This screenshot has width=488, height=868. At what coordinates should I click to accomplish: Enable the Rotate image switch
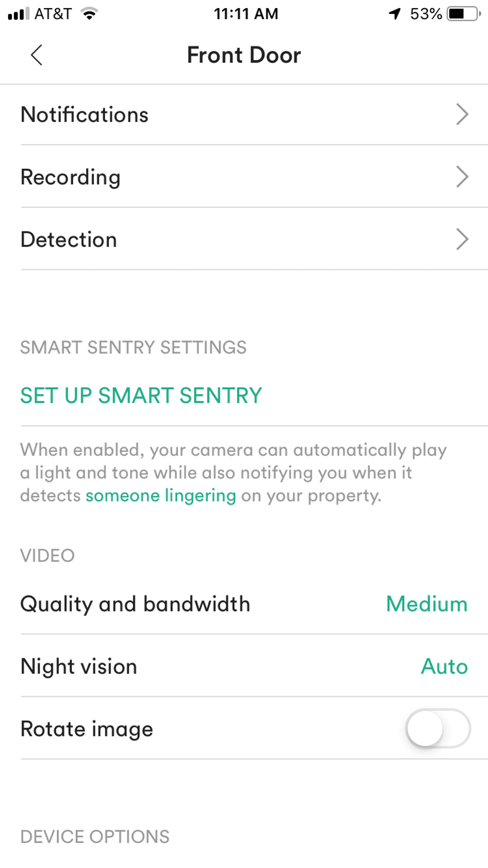[436, 728]
